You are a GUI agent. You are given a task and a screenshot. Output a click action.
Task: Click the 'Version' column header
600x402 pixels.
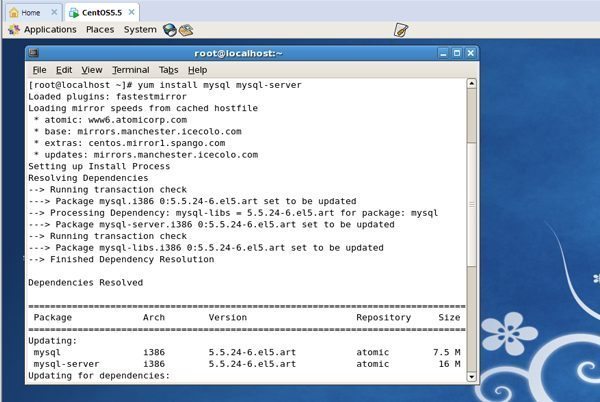228,317
